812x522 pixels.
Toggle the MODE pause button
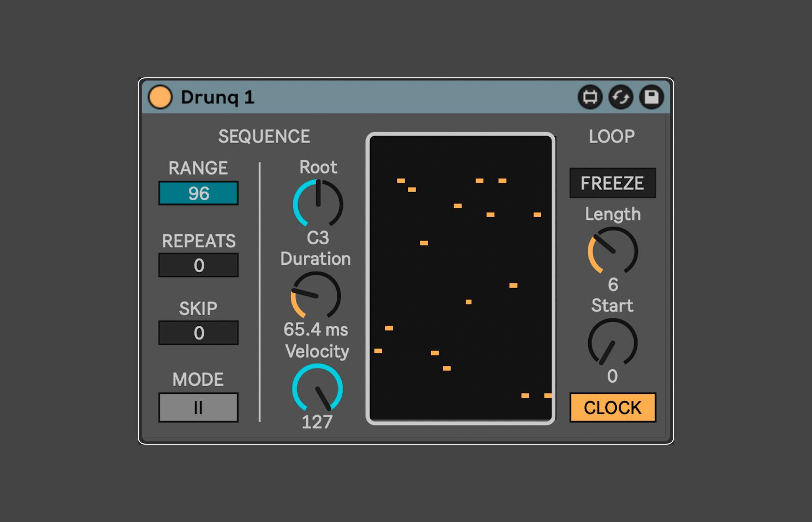(x=198, y=407)
